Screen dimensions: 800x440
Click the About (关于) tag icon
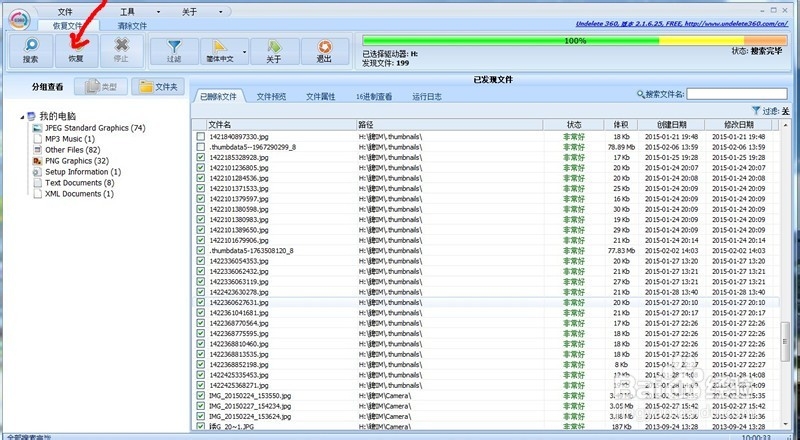click(x=274, y=51)
